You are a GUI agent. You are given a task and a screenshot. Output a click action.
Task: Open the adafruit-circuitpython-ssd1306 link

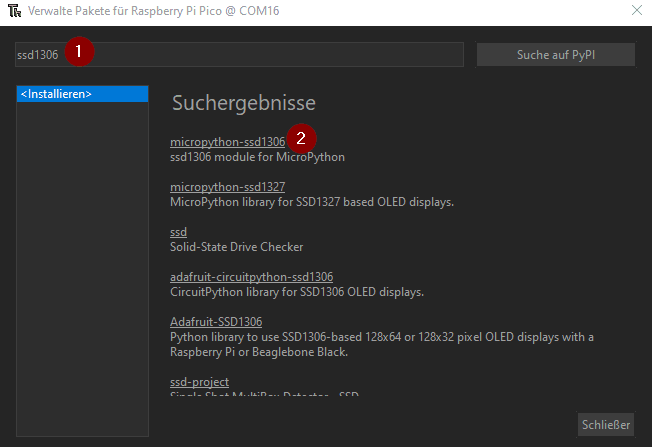251,277
